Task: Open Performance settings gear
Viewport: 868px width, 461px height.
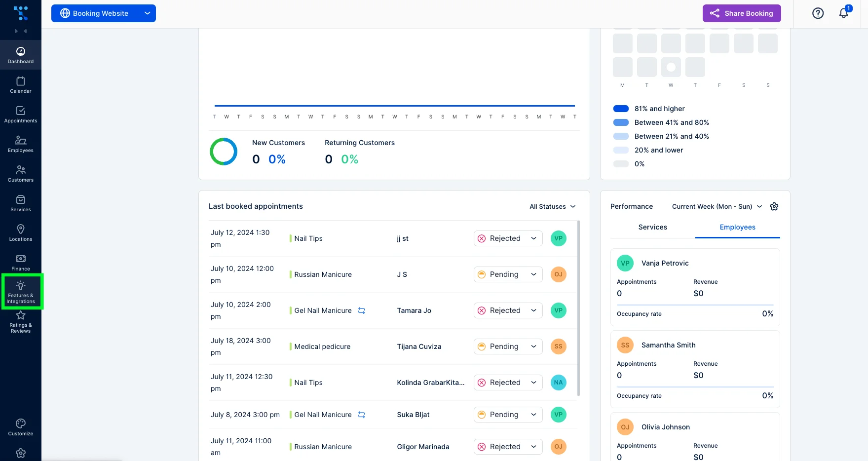Action: click(x=774, y=206)
